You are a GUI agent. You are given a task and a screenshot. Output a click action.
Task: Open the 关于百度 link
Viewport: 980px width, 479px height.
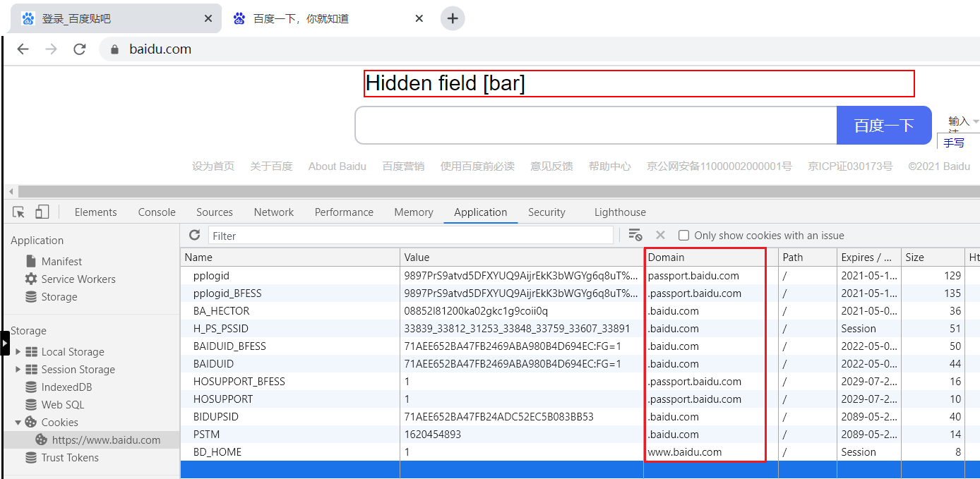(x=271, y=166)
